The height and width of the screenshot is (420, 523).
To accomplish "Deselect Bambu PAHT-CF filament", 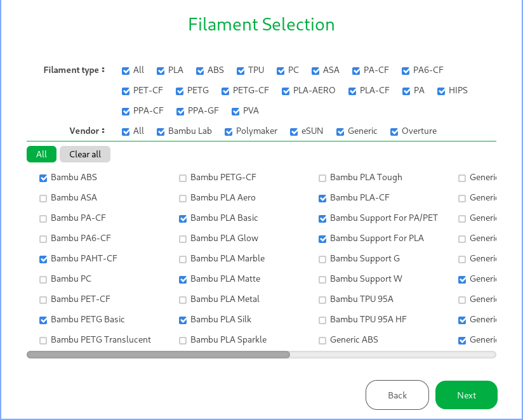I will (x=43, y=259).
